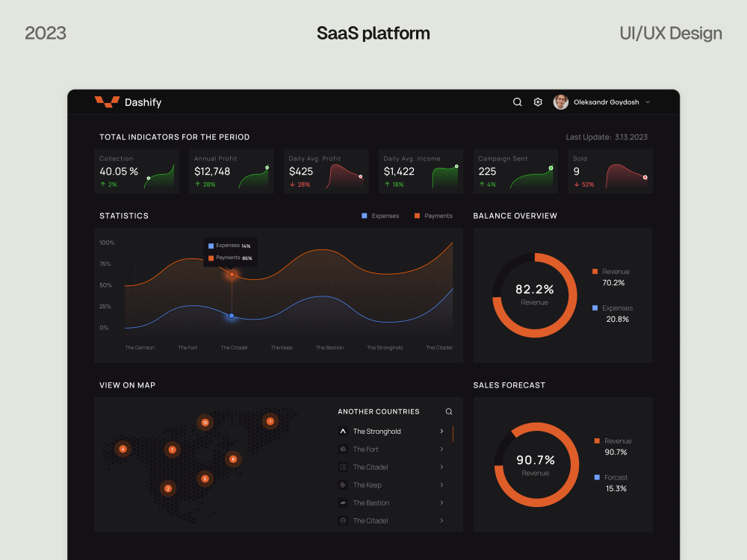The width and height of the screenshot is (747, 560).
Task: Expand the Oleksandr Goydosh account dropdown
Action: pyautogui.click(x=648, y=102)
